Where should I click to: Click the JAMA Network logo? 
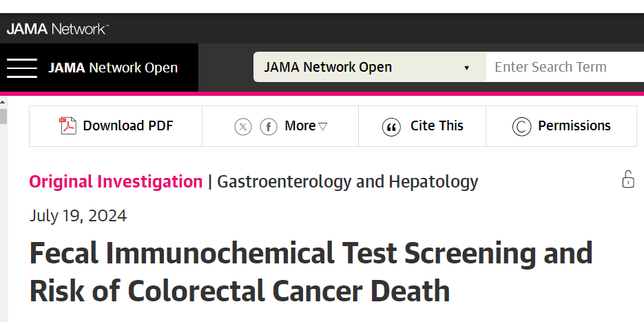[x=57, y=29]
